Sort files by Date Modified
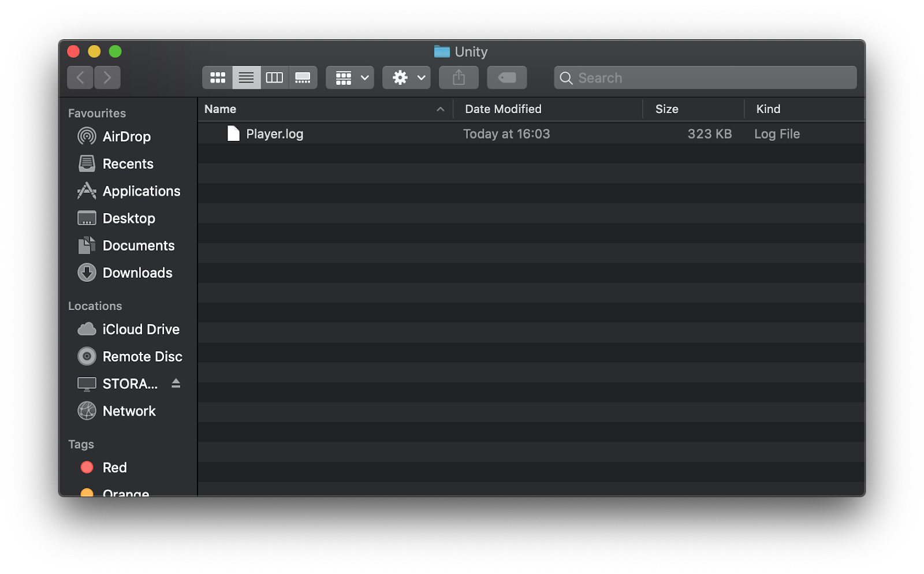Viewport: 924px width, 574px height. pos(502,109)
